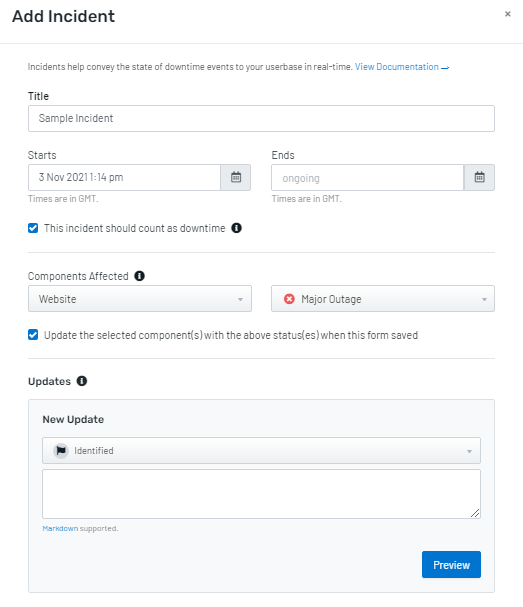Click the New Update message text area
The height and width of the screenshot is (607, 523).
pos(261,494)
